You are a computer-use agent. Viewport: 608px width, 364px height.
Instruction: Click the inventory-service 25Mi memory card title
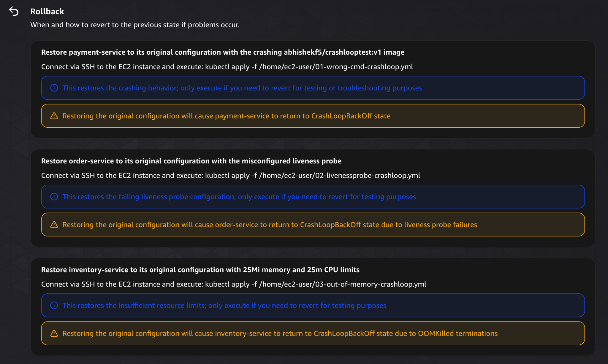click(200, 270)
